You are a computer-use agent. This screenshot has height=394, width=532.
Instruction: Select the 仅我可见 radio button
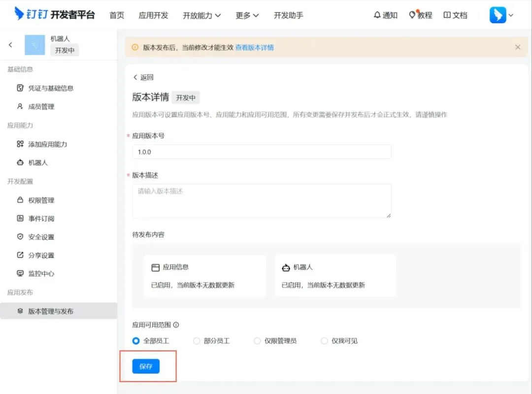coord(324,341)
